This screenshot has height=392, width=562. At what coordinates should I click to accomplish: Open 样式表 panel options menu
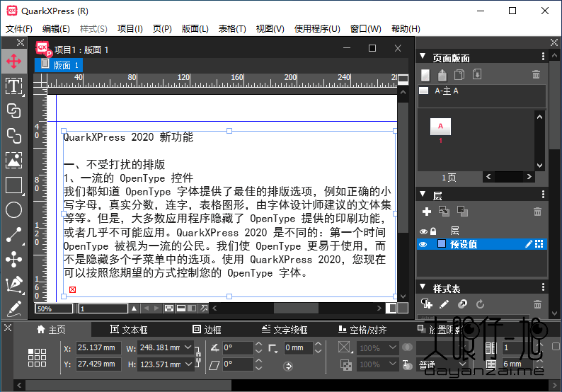543,287
